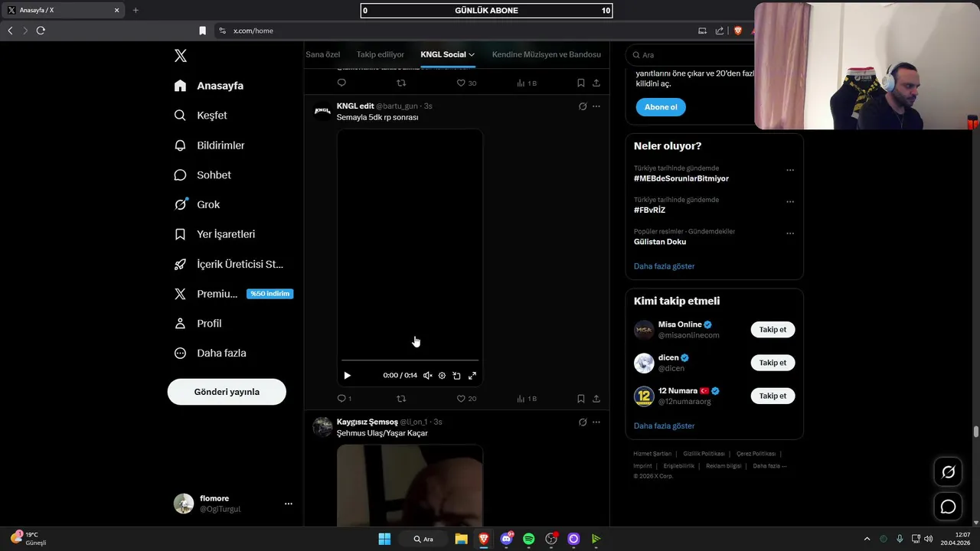Repost the KNGL edit post

(x=401, y=399)
